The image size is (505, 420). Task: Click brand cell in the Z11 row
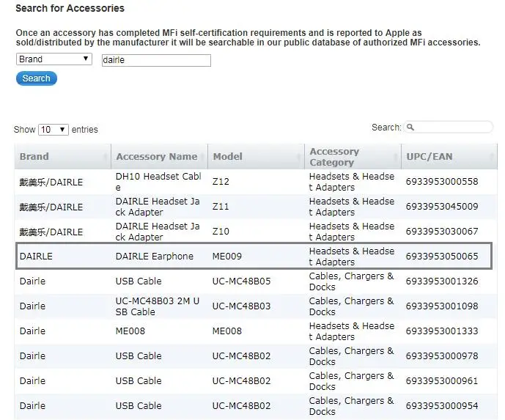point(51,207)
